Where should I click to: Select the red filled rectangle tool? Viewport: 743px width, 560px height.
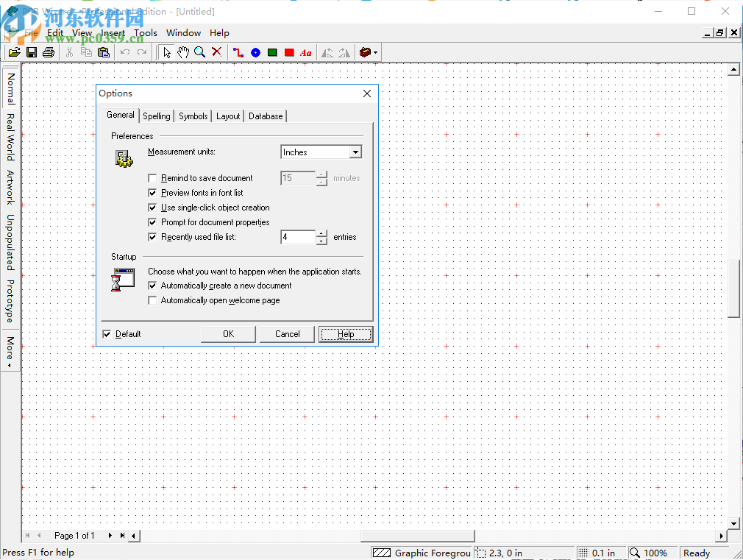tap(289, 52)
